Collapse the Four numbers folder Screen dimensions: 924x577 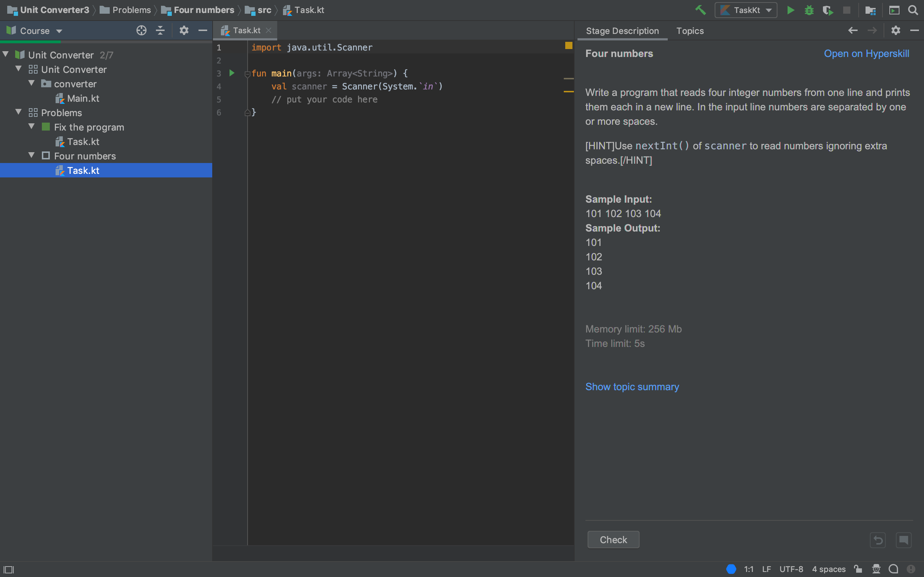[31, 155]
